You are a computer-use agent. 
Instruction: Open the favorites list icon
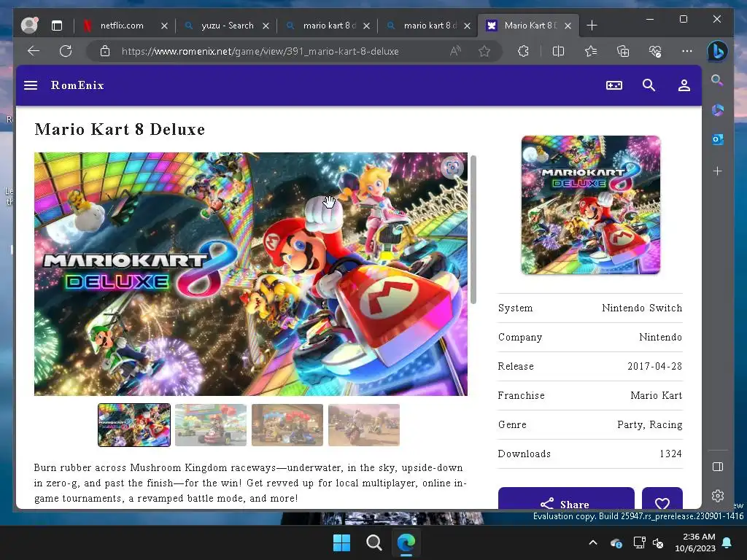point(591,51)
